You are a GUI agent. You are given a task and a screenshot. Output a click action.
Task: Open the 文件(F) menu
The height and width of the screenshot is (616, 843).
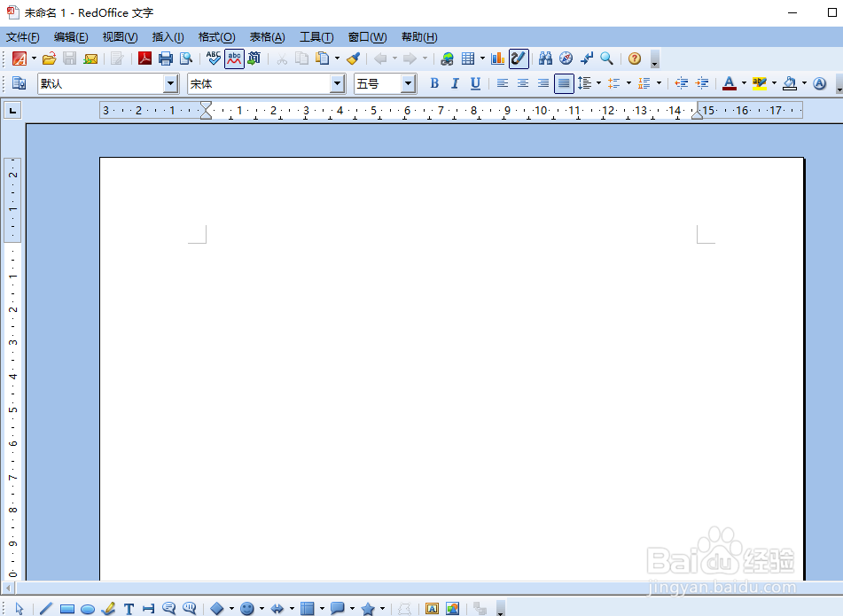coord(22,37)
